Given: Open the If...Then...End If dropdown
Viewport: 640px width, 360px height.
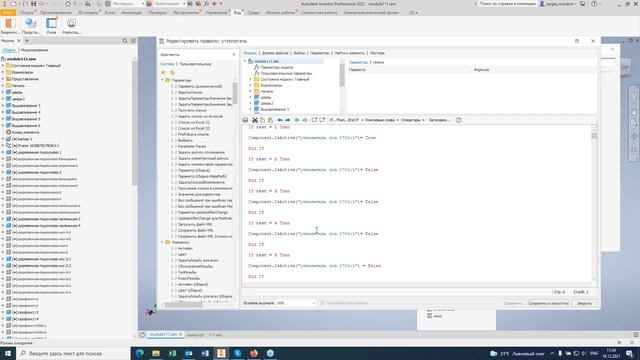Looking at the screenshot, I should [346, 120].
